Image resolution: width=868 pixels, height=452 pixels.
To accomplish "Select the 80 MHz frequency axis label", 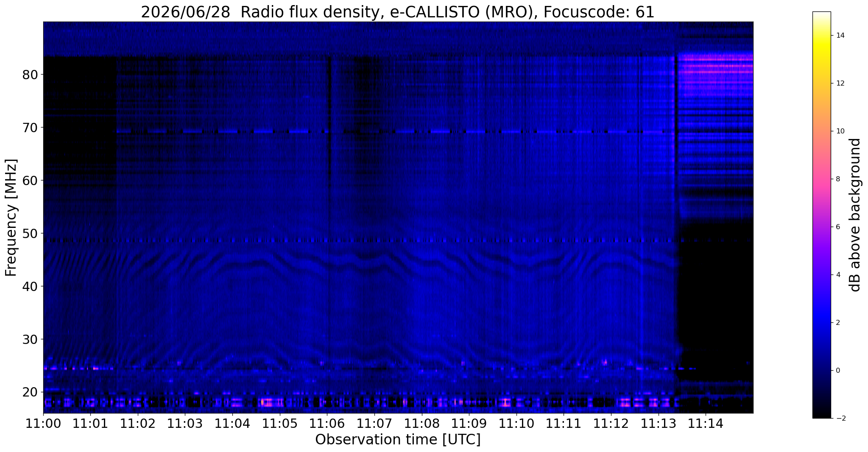I will pyautogui.click(x=30, y=75).
